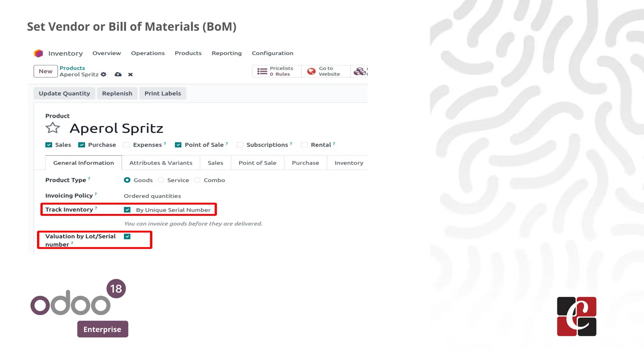644x362 pixels.
Task: Click the Enterprise badge
Action: 103,329
